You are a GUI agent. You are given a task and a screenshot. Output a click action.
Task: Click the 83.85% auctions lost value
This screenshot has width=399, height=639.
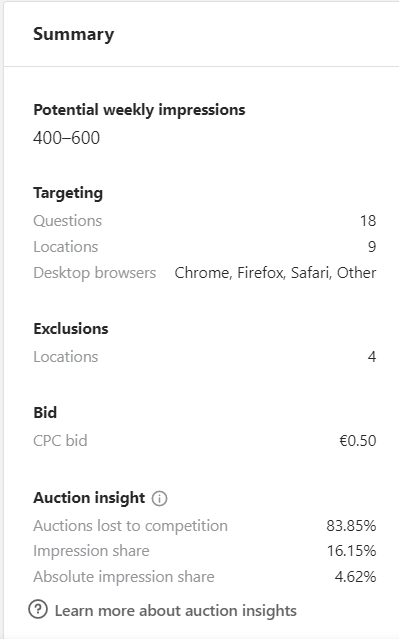click(x=351, y=526)
